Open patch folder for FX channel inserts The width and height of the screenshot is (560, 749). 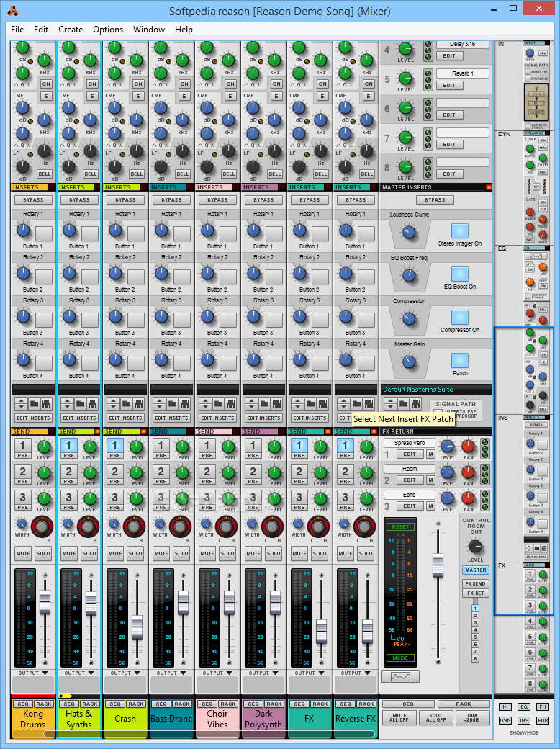[x=310, y=403]
